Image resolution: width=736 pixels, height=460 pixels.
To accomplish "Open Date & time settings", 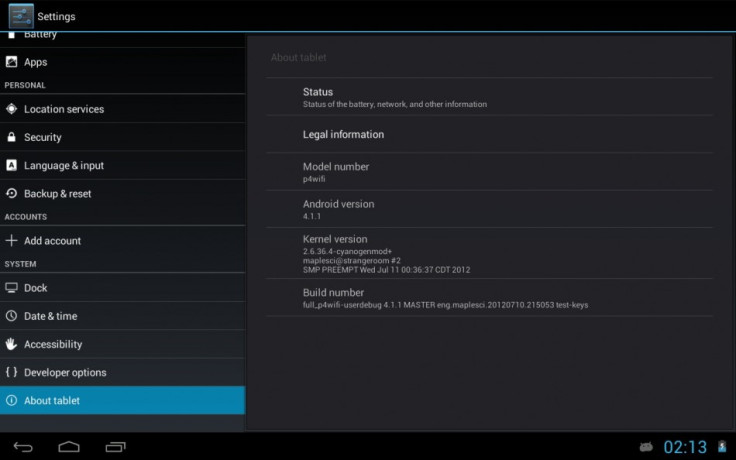I will click(123, 316).
